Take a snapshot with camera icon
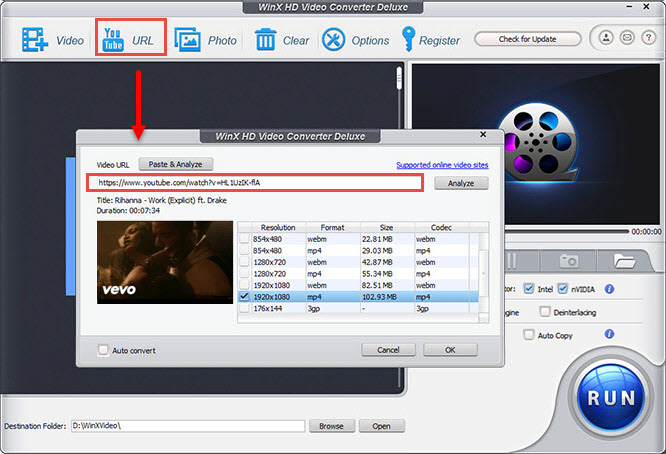 pos(568,261)
